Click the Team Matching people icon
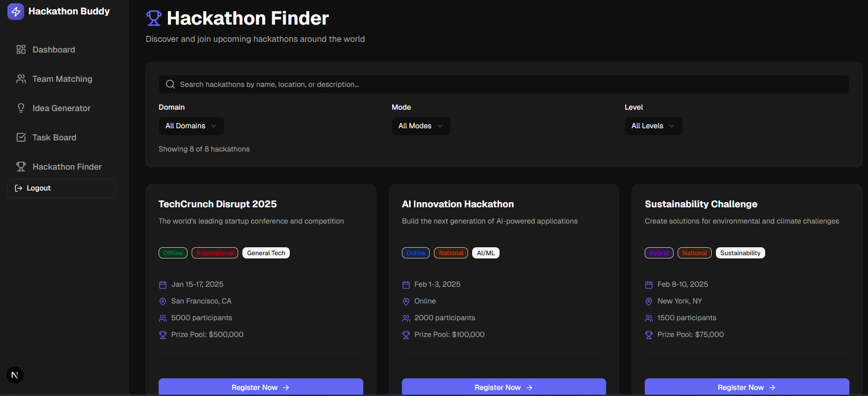 point(21,79)
